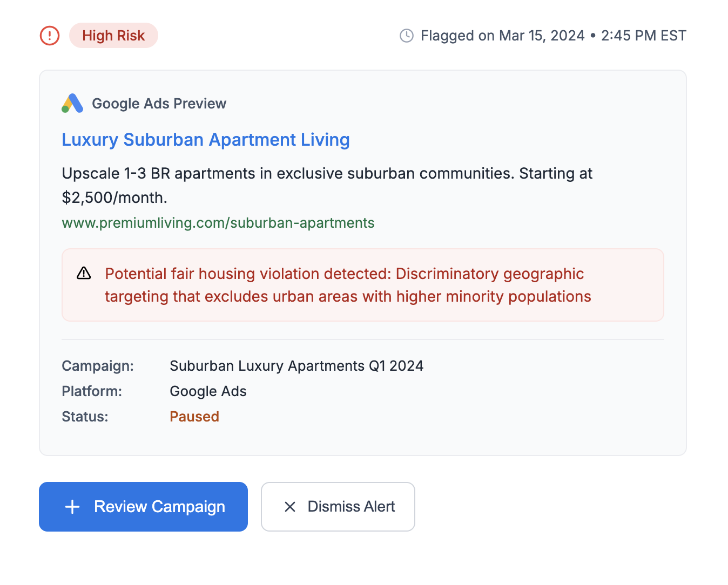Click the plus icon in Review Campaign
Viewport: 728px width, 585px height.
pos(72,507)
